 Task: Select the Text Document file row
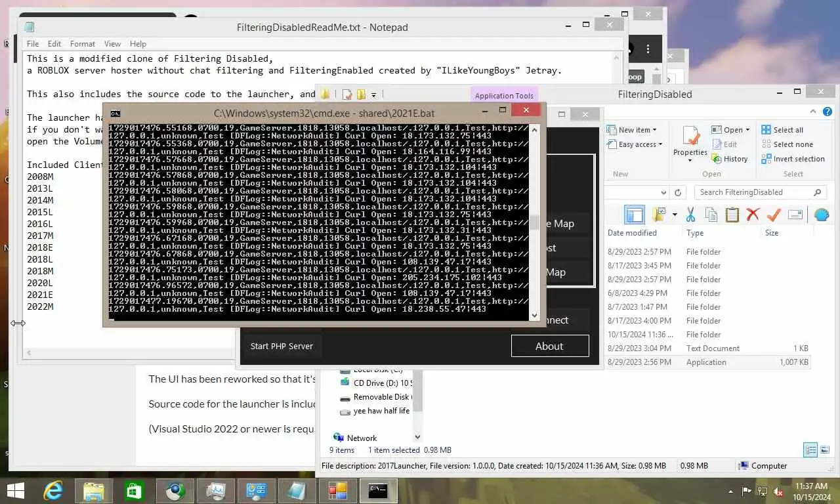pyautogui.click(x=709, y=348)
